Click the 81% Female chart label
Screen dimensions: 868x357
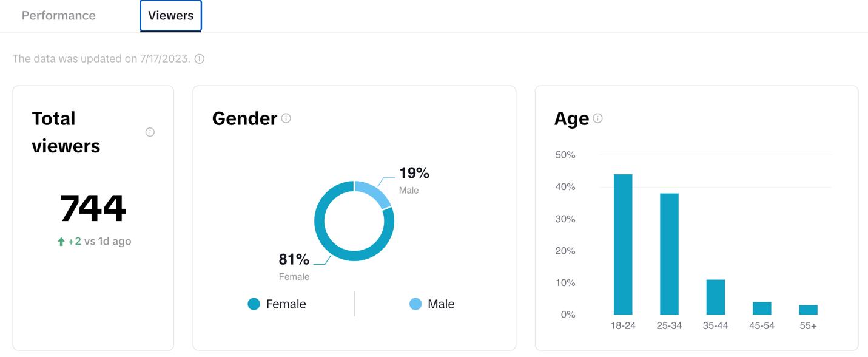pyautogui.click(x=294, y=260)
